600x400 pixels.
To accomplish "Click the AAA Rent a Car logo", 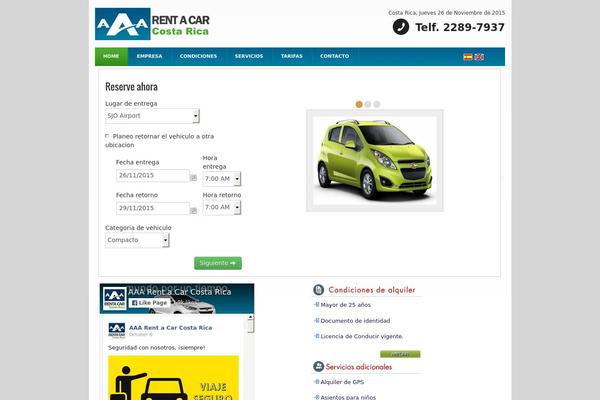I will [152, 24].
